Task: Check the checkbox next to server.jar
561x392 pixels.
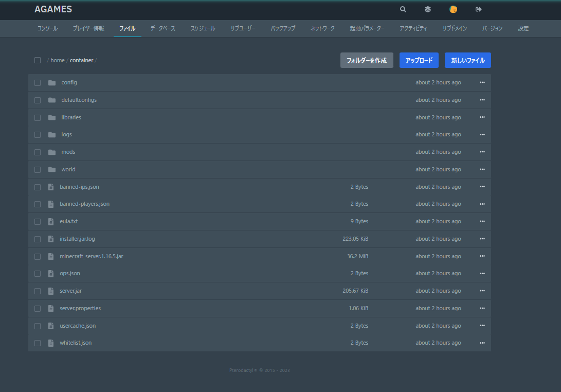Action: point(38,291)
